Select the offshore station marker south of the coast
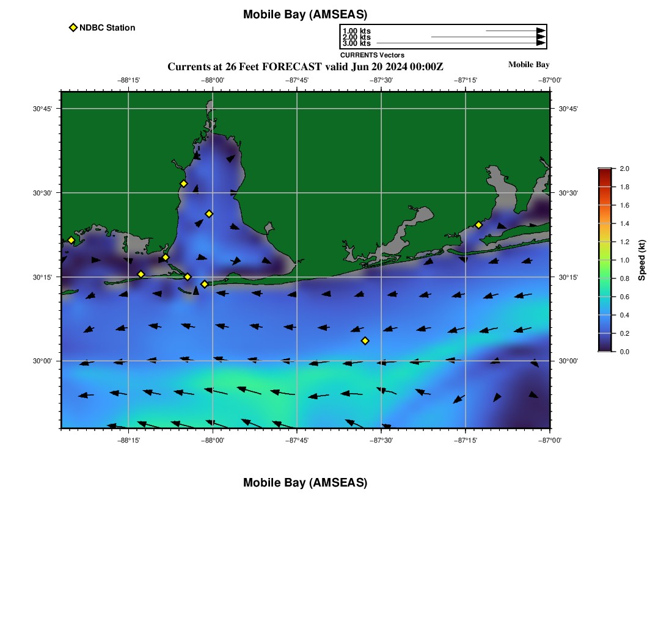 point(365,341)
